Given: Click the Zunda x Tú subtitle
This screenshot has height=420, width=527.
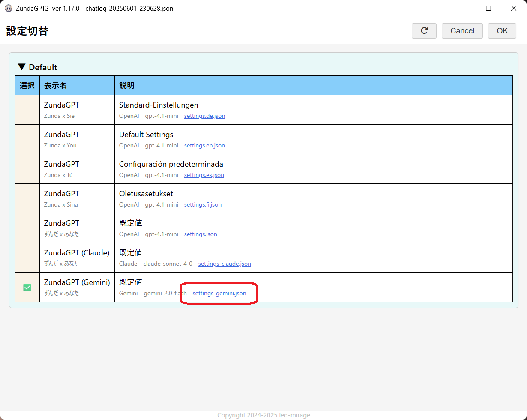Looking at the screenshot, I should pos(59,175).
